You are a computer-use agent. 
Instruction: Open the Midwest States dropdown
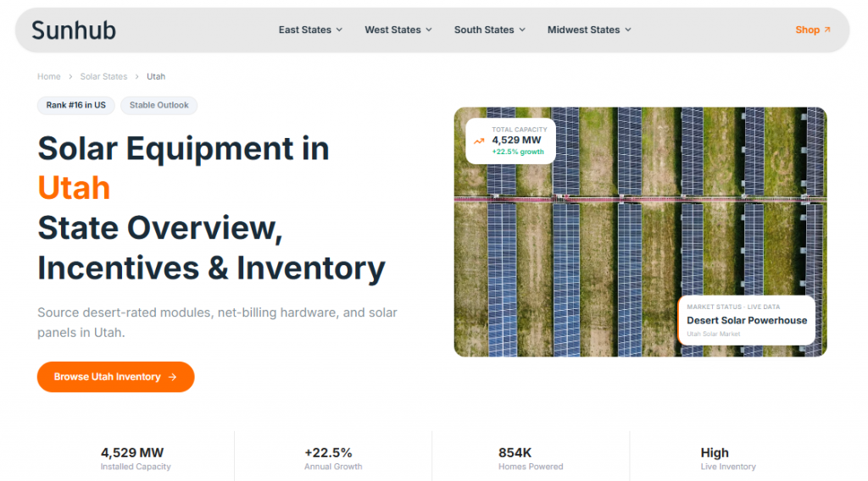589,30
